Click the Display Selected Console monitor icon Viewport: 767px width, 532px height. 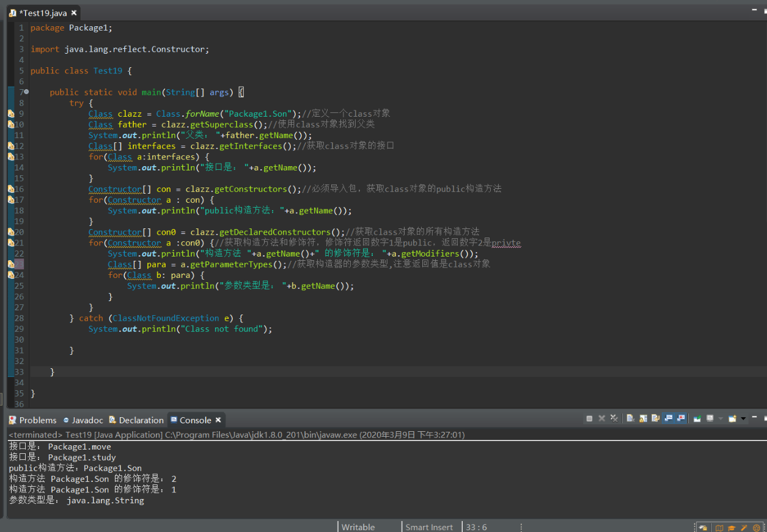(710, 418)
